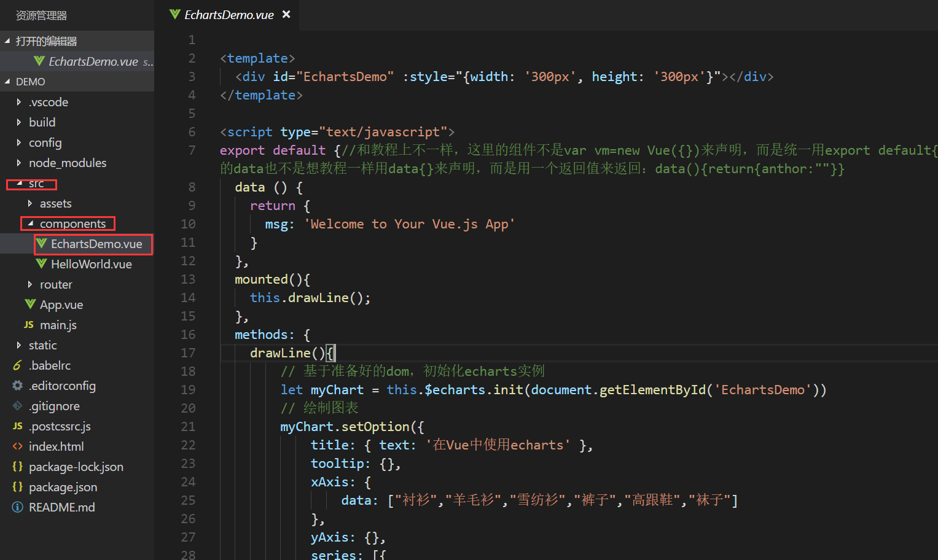The image size is (938, 560).
Task: Click the 'Welcome to Your Vue.js App' string
Action: pos(410,224)
